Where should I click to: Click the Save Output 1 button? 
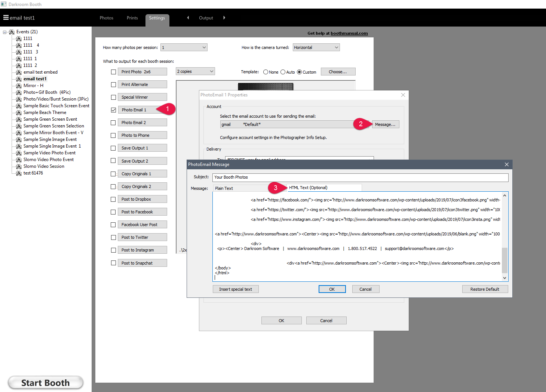pos(142,148)
